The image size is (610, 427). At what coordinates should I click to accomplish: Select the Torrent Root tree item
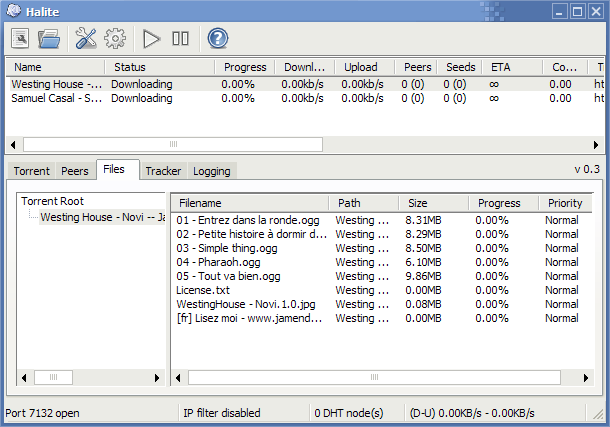tap(52, 201)
